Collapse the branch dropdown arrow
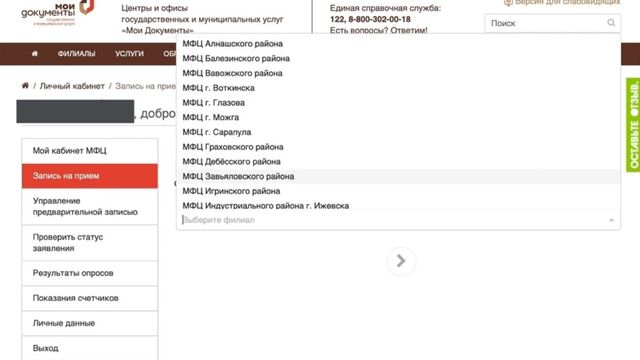 pos(611,220)
